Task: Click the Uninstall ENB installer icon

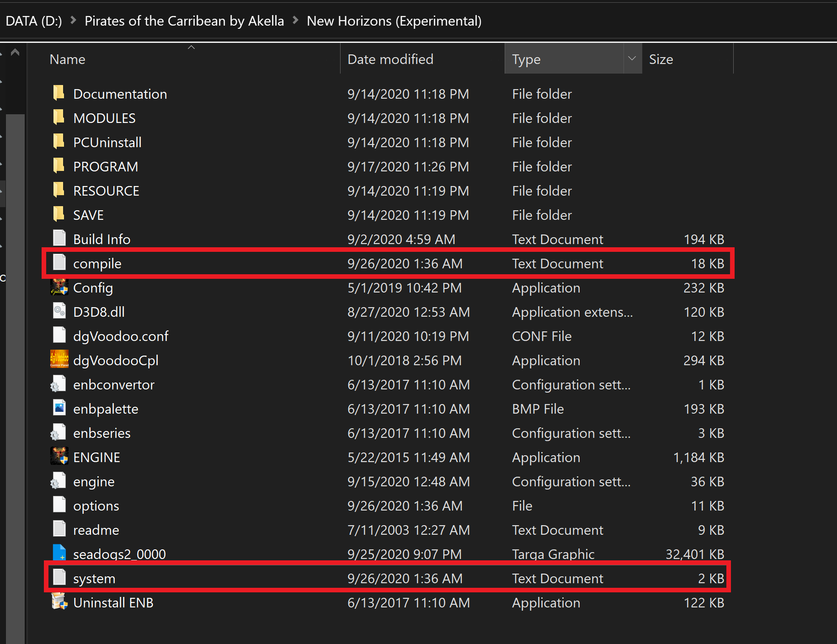Action: tap(59, 602)
